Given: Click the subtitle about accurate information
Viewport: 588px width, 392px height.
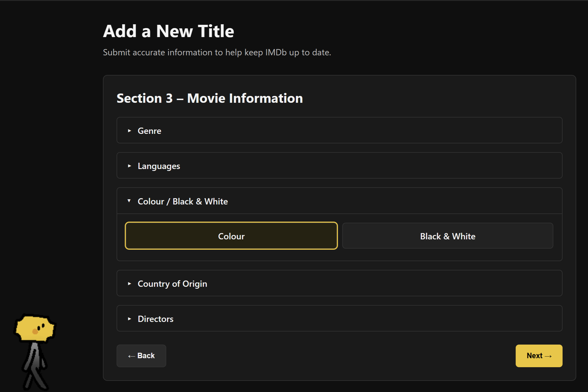Looking at the screenshot, I should 217,52.
